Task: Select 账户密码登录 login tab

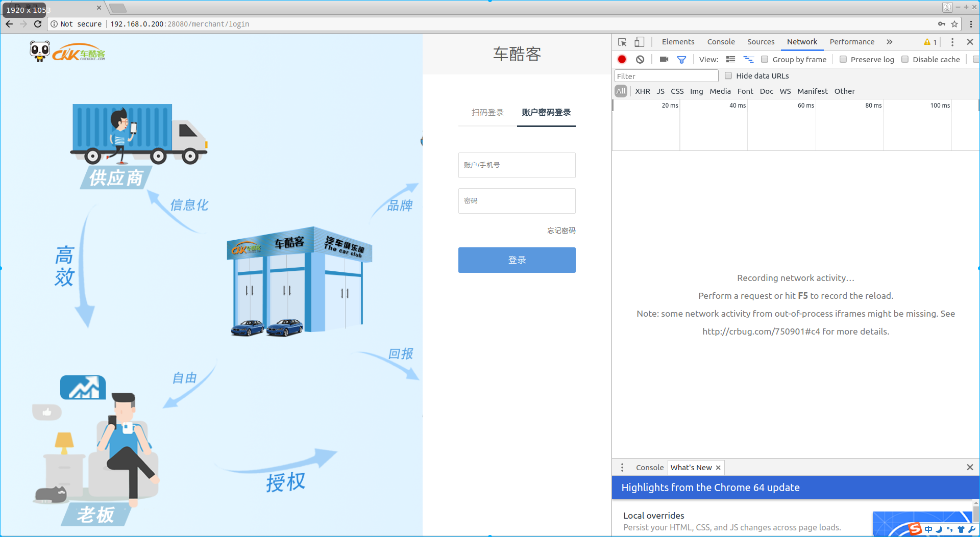Action: [x=546, y=112]
